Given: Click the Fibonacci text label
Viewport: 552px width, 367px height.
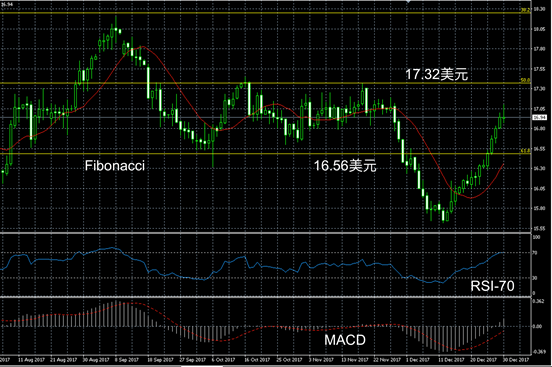Looking at the screenshot, I should click(x=115, y=166).
